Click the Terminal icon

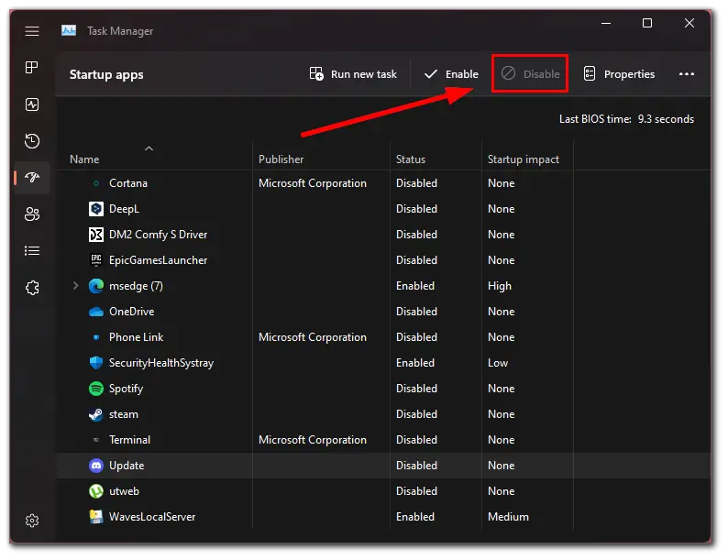pos(96,440)
